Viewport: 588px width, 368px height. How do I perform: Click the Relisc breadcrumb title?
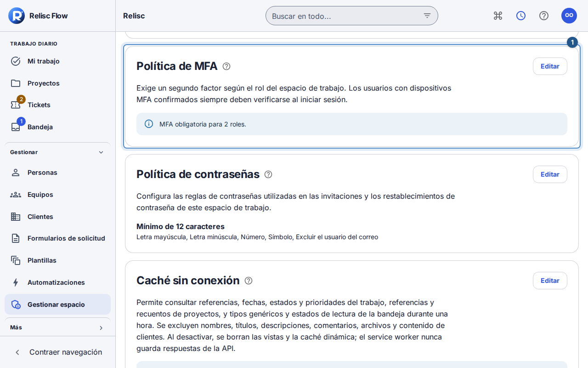pyautogui.click(x=134, y=16)
